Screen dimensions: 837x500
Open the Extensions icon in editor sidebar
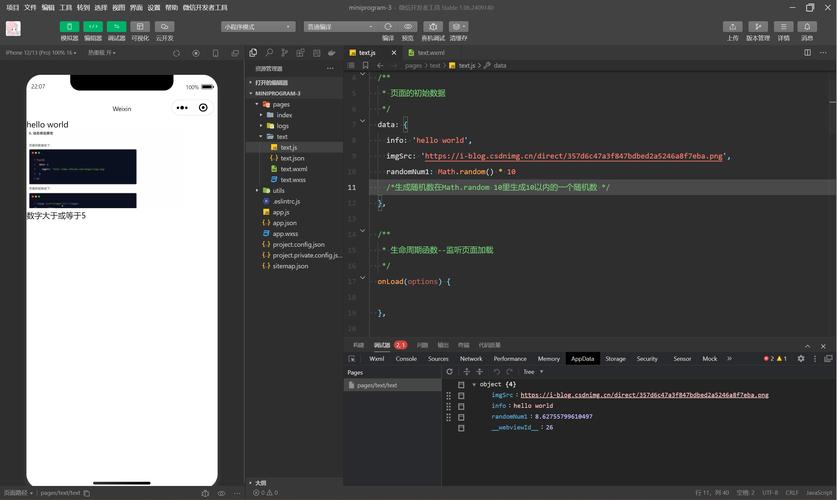tap(301, 52)
